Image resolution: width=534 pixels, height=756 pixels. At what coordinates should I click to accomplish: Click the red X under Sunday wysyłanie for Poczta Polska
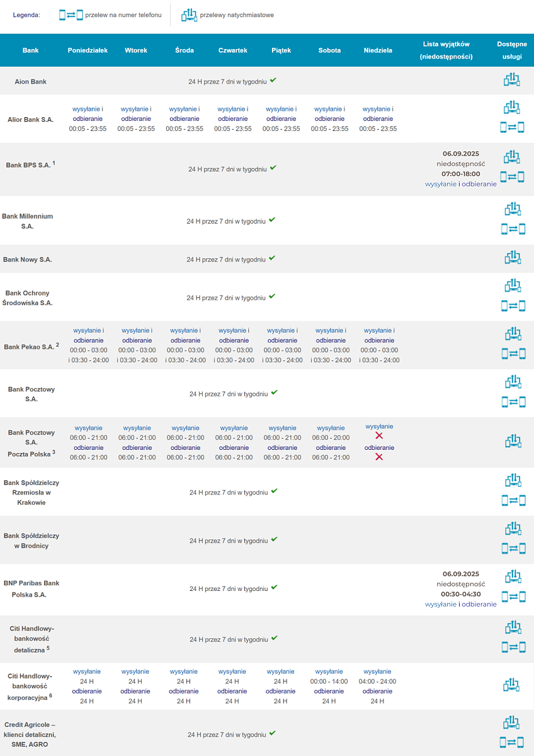[x=379, y=436]
